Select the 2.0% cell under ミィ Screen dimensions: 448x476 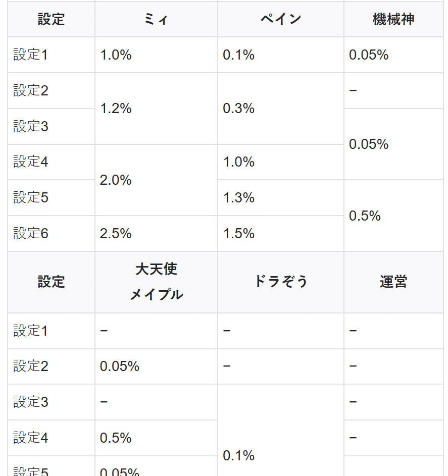coord(116,180)
